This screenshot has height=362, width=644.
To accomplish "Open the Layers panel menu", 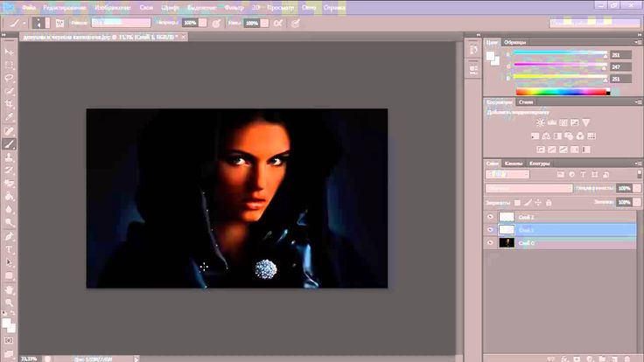I will [x=638, y=164].
